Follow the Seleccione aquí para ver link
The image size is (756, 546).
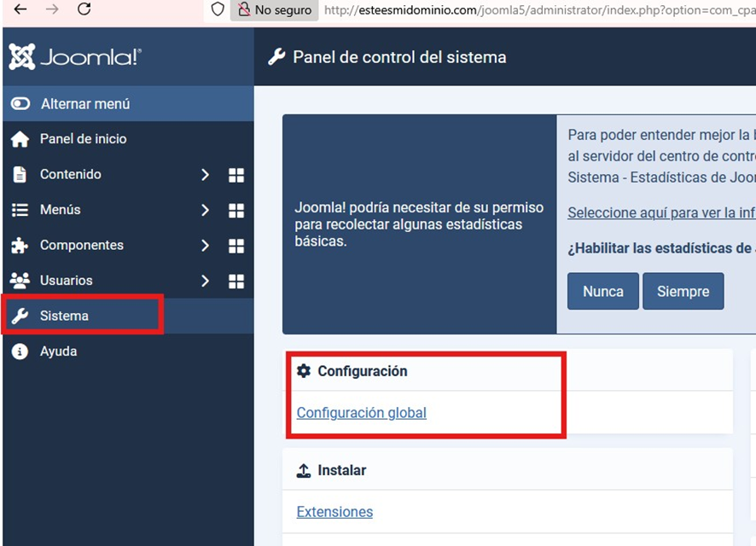click(x=661, y=212)
